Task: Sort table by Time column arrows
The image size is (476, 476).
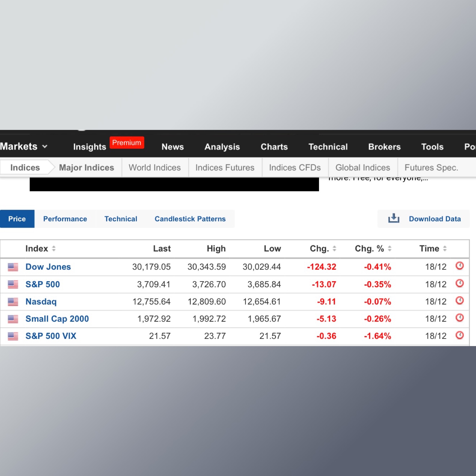Action: [x=445, y=248]
